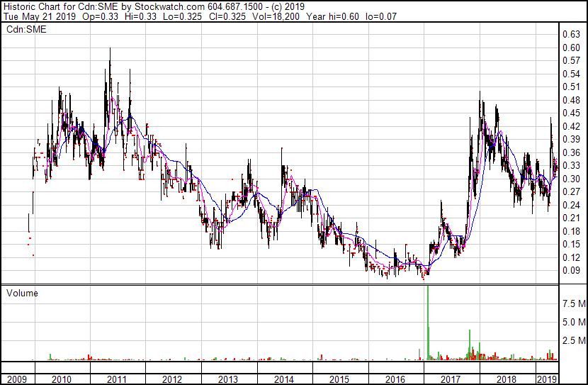This screenshot has width=588, height=385.
Task: Click the tallest green volume spike in 2017
Action: coord(428,323)
